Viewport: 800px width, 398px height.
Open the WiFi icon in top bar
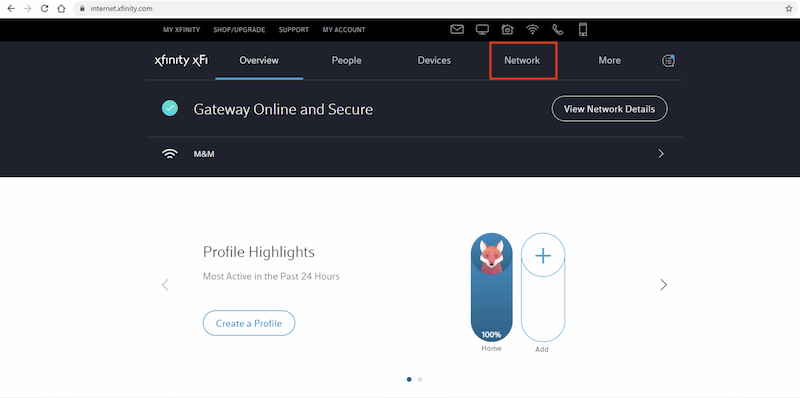(x=533, y=30)
